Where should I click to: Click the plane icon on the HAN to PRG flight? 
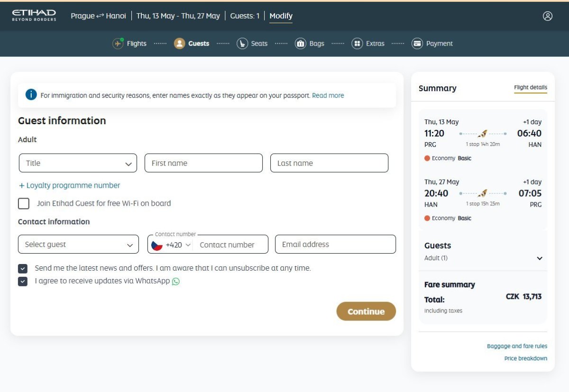tap(483, 193)
